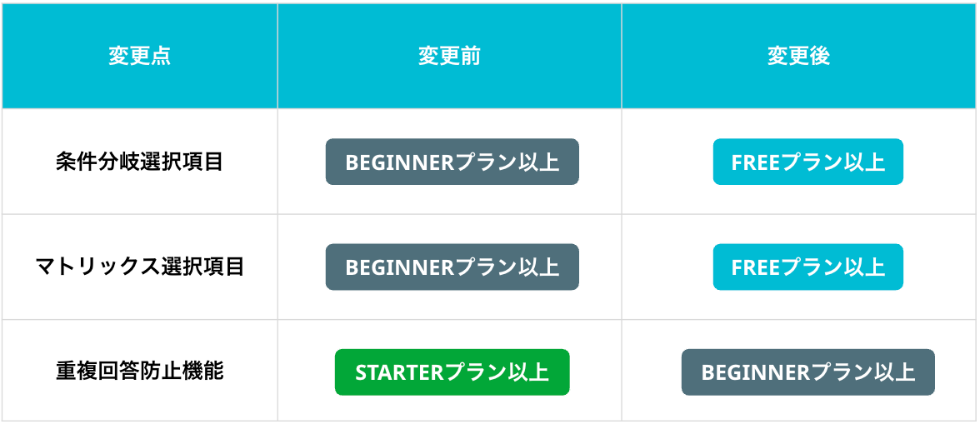Click the word BEGINNER in the 変更後 column
Image resolution: width=980 pixels, height=424 pixels.
756,372
